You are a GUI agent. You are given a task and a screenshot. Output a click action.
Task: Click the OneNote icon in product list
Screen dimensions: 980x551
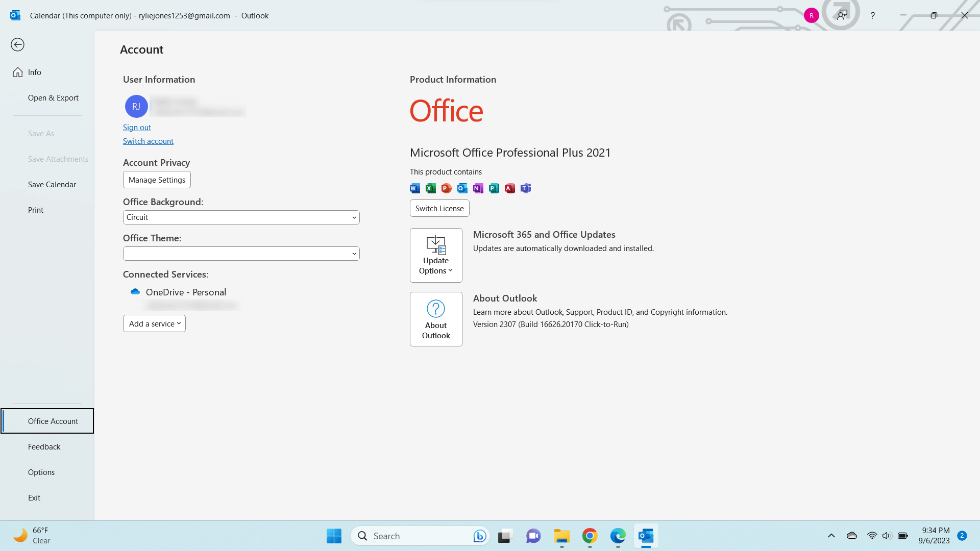478,188
